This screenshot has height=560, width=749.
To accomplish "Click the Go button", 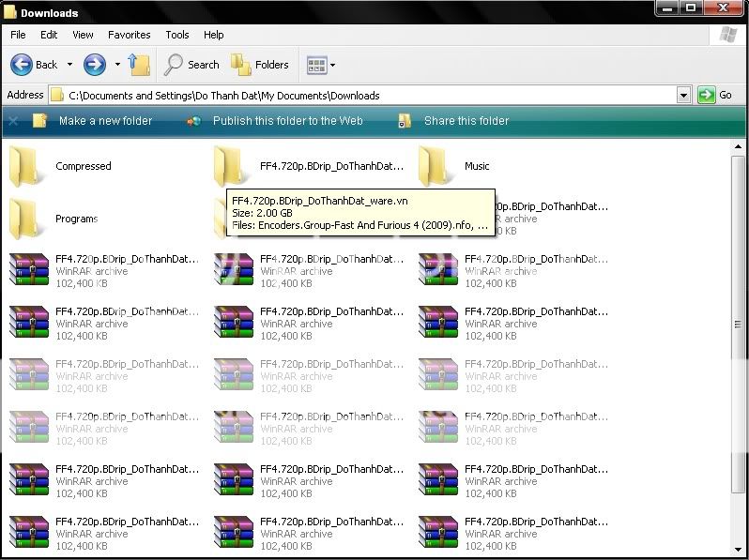I will click(715, 95).
